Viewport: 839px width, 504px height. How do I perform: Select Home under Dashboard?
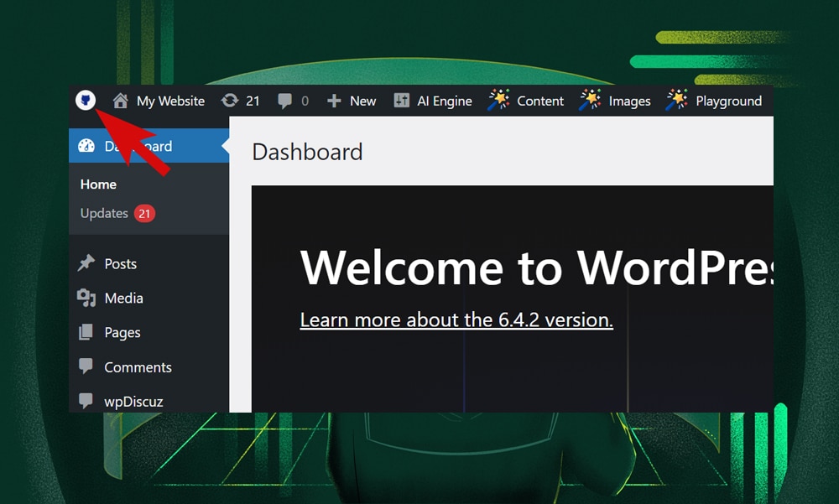pos(98,184)
